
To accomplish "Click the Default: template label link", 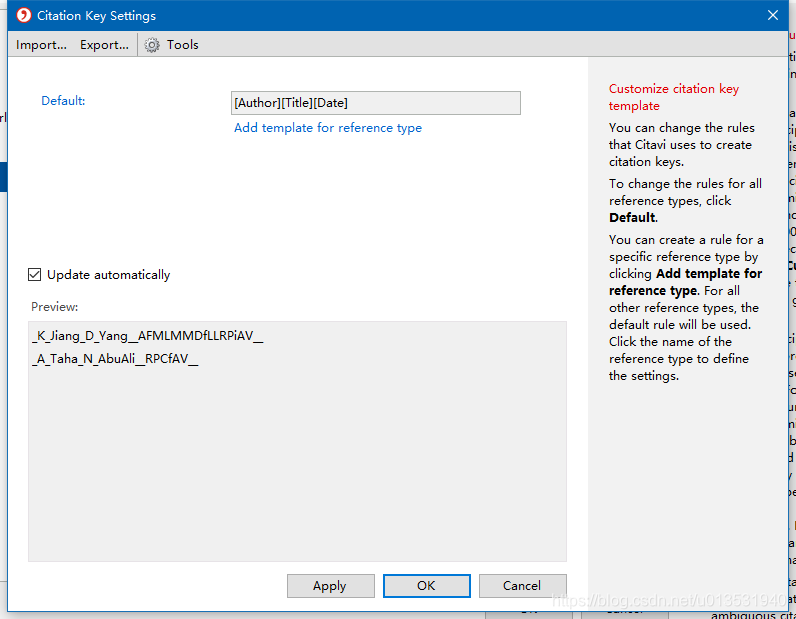I will [x=63, y=101].
